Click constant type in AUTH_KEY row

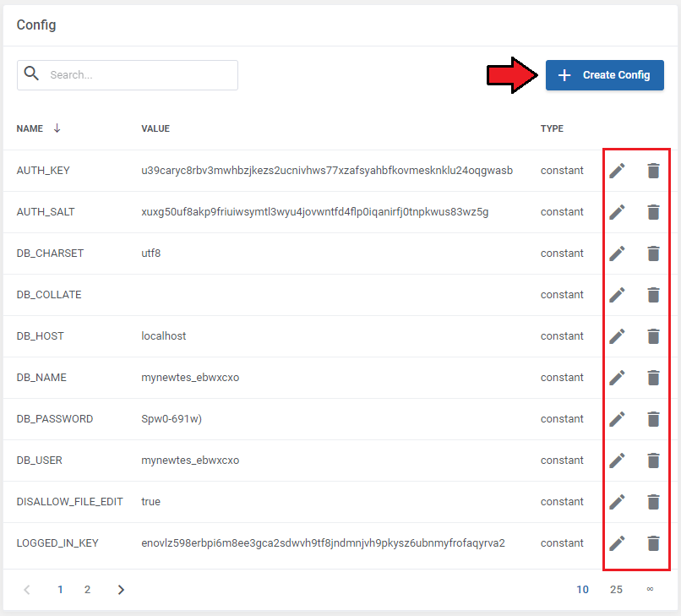562,171
